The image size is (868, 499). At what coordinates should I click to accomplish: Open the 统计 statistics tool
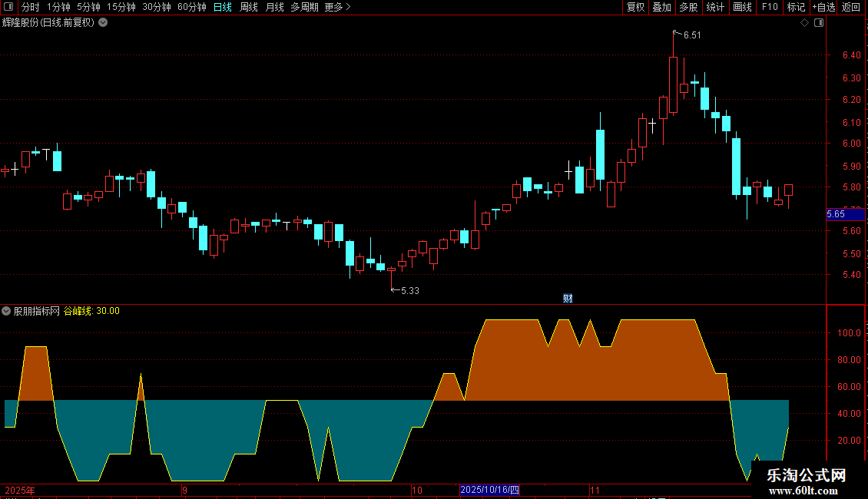tap(715, 7)
